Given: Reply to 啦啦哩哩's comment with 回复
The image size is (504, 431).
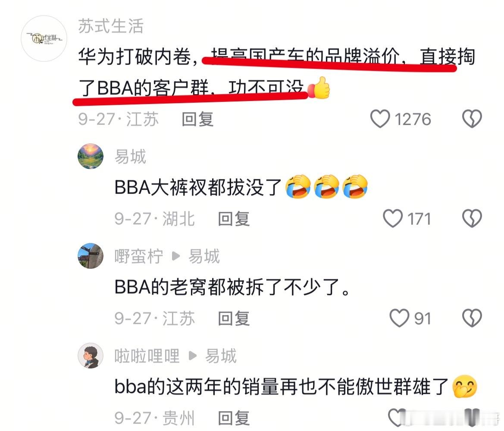Looking at the screenshot, I should pos(234,418).
